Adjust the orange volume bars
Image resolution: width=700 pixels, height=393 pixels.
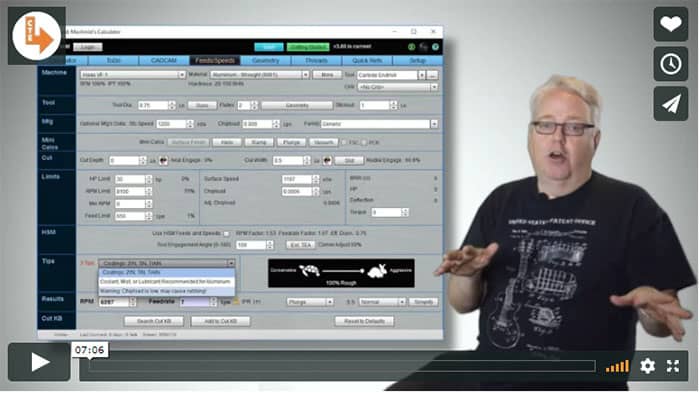coord(617,366)
